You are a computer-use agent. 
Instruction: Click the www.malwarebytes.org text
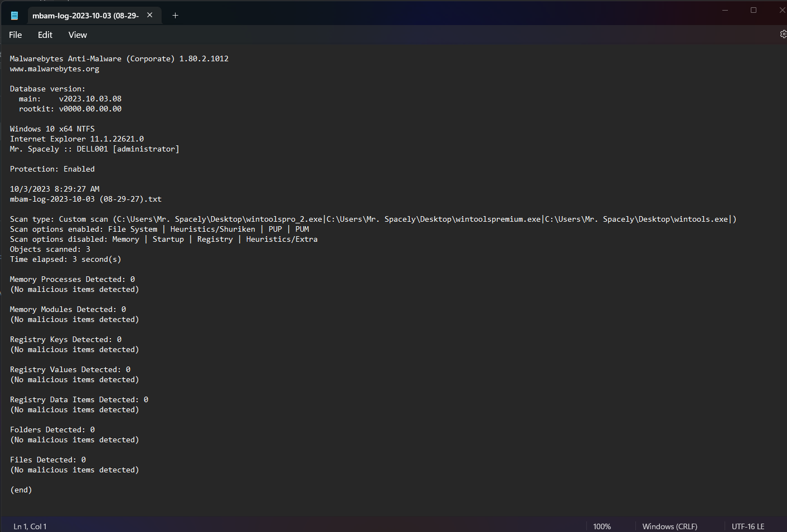55,69
